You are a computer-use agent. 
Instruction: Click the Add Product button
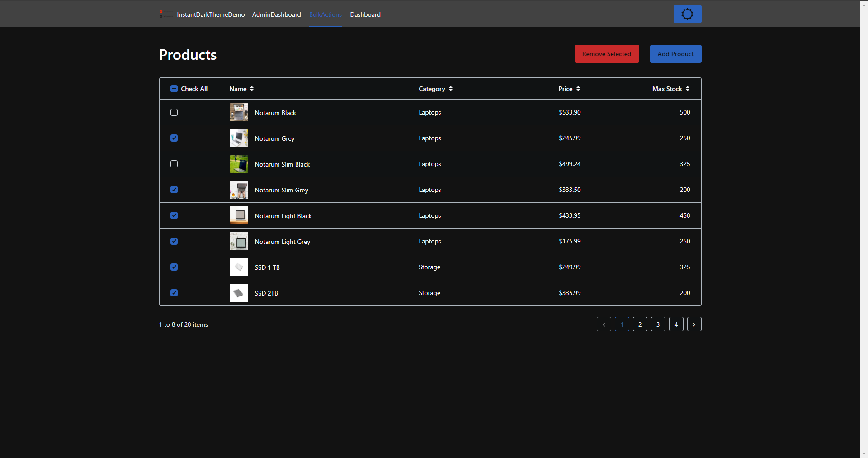[x=675, y=53]
